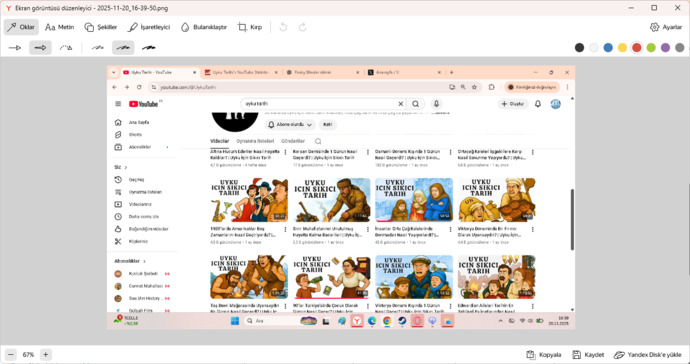Select the İşaretleyici marker tool

(x=149, y=27)
